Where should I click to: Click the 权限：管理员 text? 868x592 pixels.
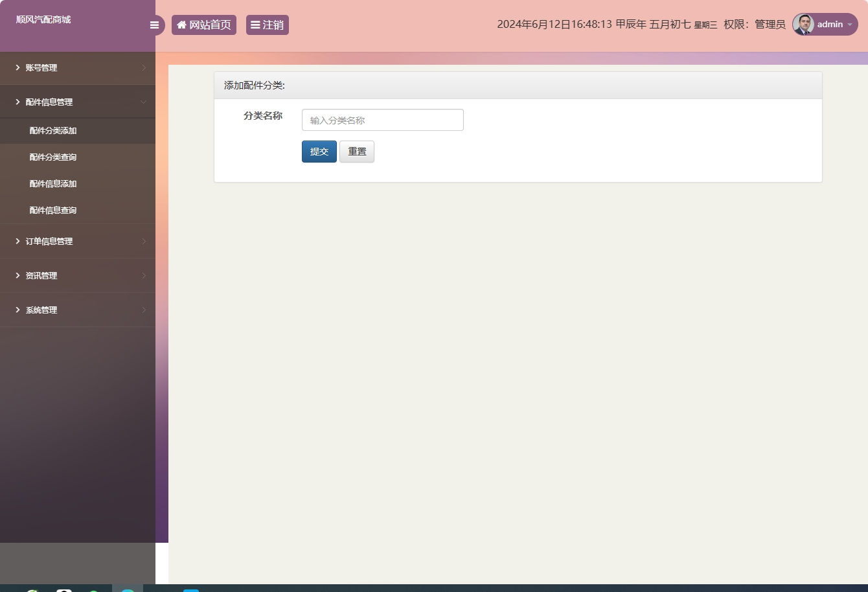[755, 25]
